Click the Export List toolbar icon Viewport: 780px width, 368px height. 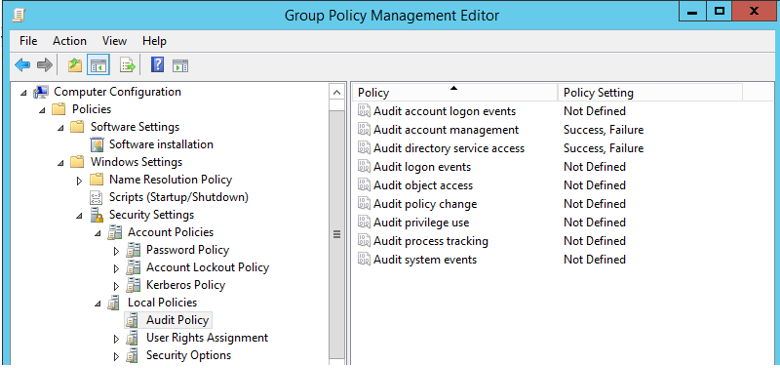click(127, 65)
